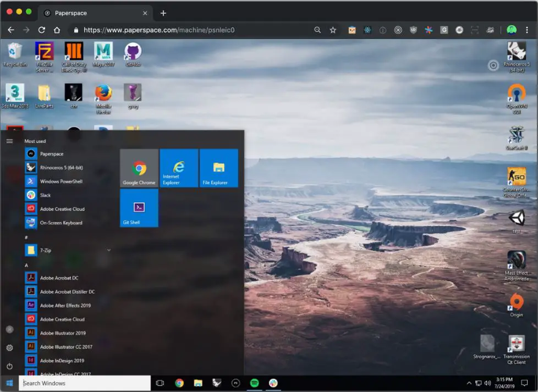This screenshot has width=538, height=392.
Task: Open the volume control in the system tray
Action: [x=487, y=383]
